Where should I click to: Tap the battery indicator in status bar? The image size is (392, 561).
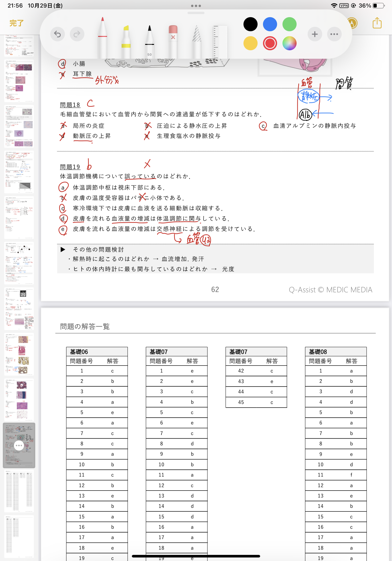[x=378, y=5]
